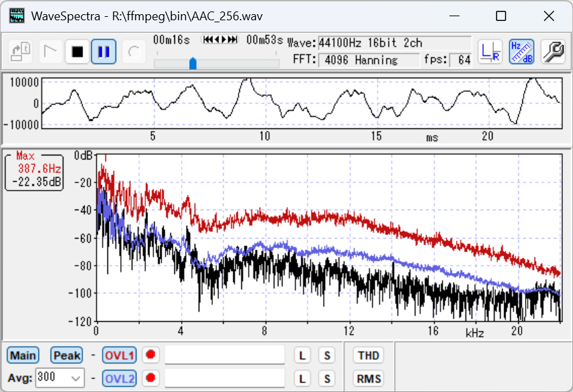Click the seek bar track past the thumb
The width and height of the screenshot is (573, 392).
coord(238,64)
